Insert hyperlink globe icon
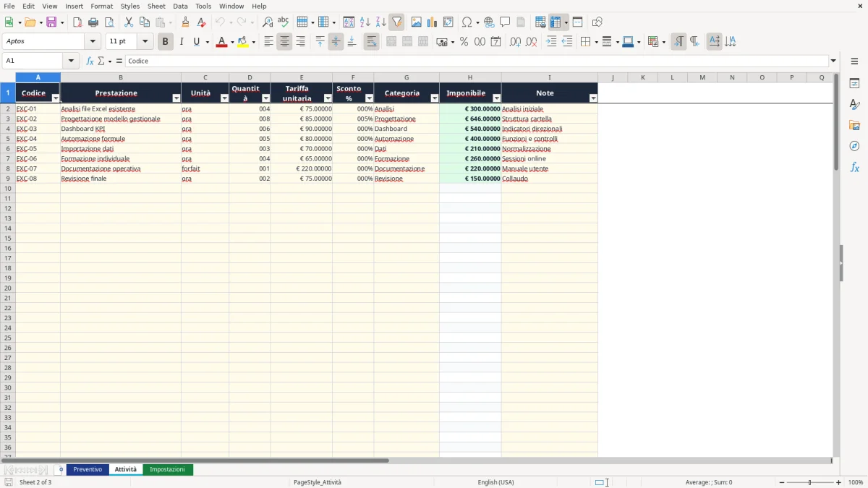Viewport: 868px width, 488px height. click(489, 22)
